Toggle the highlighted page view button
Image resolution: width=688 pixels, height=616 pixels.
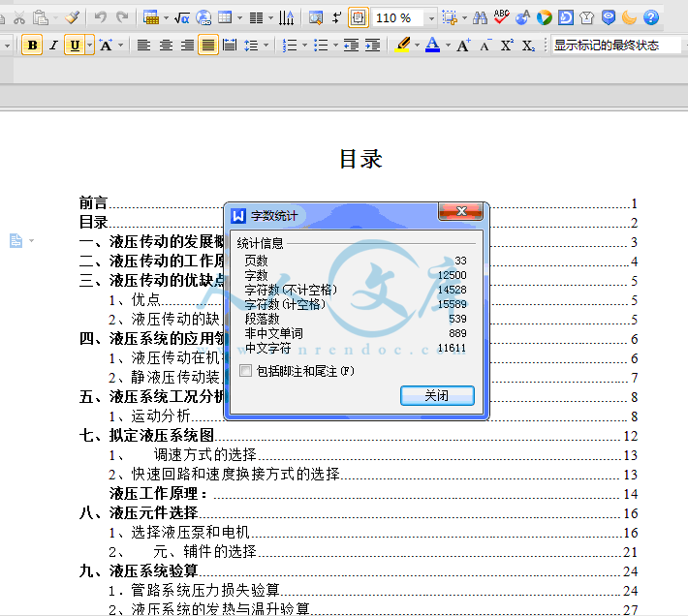(358, 18)
